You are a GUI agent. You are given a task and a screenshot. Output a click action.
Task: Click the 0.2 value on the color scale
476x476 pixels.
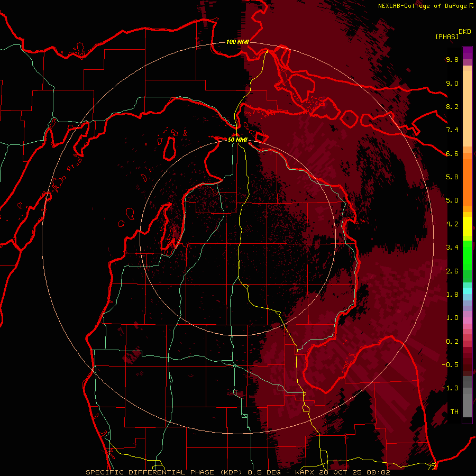(x=452, y=342)
